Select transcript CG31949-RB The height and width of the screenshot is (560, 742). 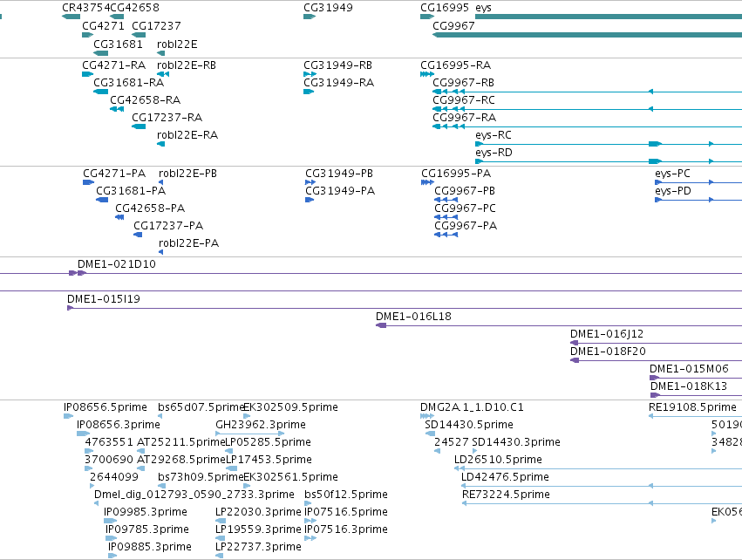tap(338, 65)
